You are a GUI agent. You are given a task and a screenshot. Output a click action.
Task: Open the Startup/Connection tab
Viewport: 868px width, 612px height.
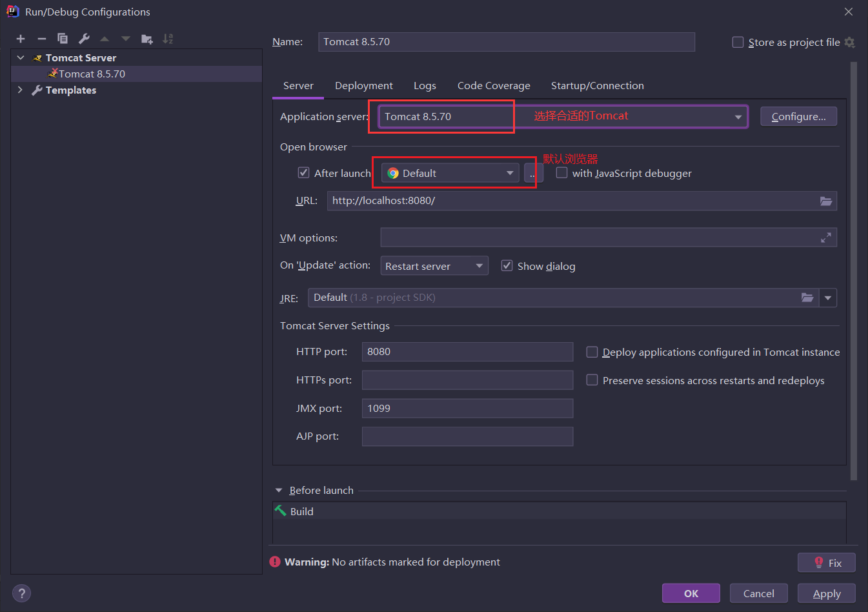click(597, 86)
